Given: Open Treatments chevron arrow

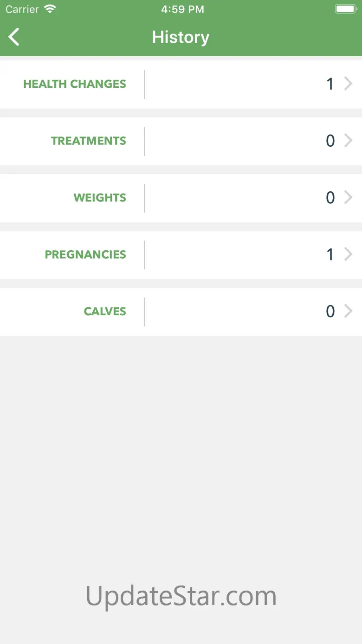Looking at the screenshot, I should [x=348, y=141].
